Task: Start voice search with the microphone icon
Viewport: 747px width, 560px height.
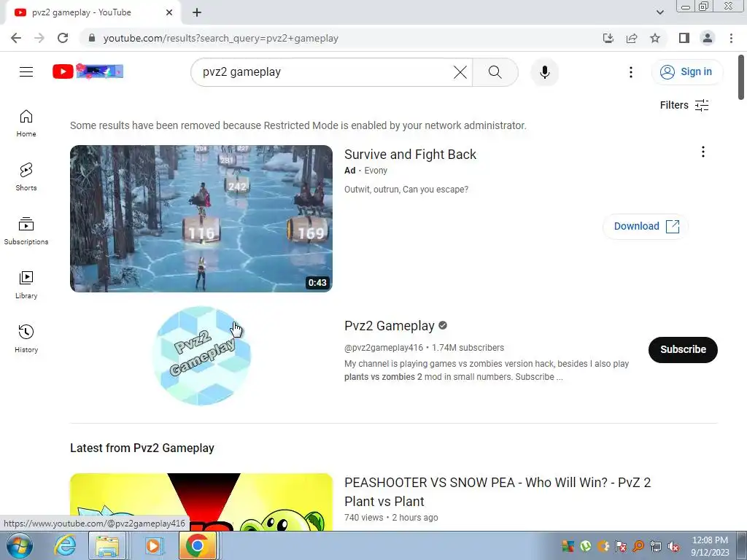Action: pos(544,72)
